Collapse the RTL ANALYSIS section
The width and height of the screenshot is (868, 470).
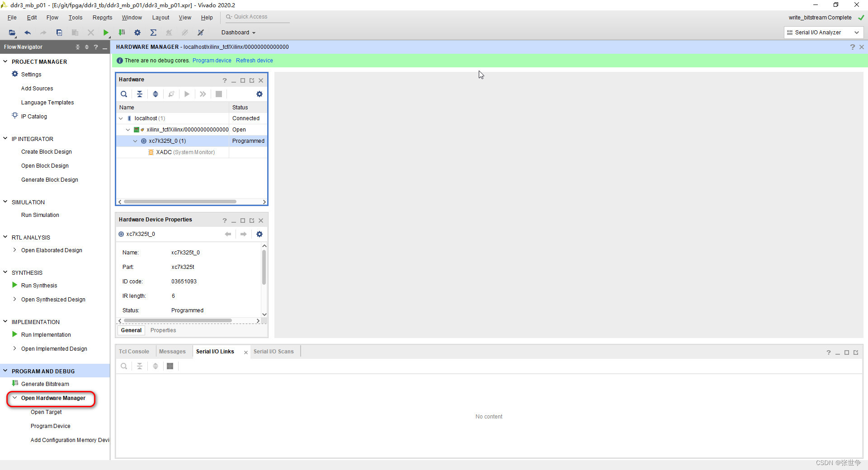(5, 237)
